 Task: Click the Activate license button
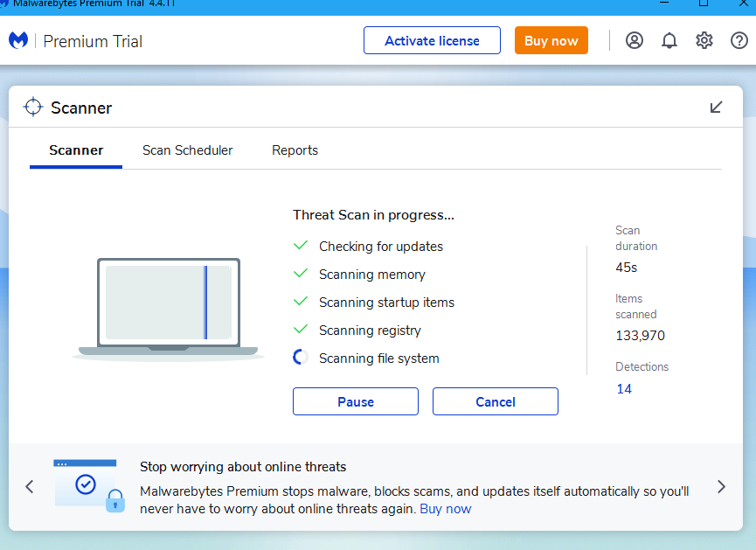point(432,40)
